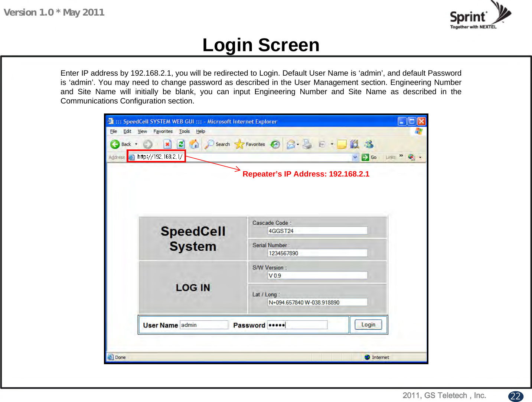
Task: Click the yellow Discuss note icon
Action: tap(342, 144)
